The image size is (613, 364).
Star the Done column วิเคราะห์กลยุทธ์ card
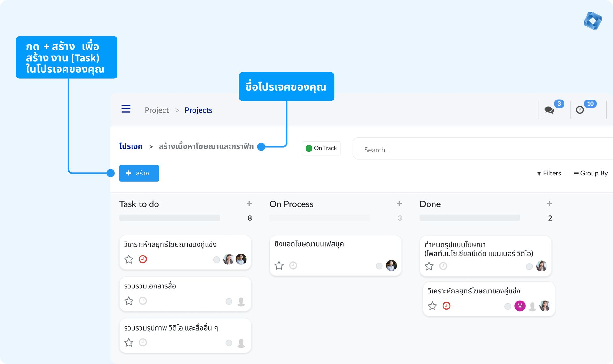(x=432, y=306)
